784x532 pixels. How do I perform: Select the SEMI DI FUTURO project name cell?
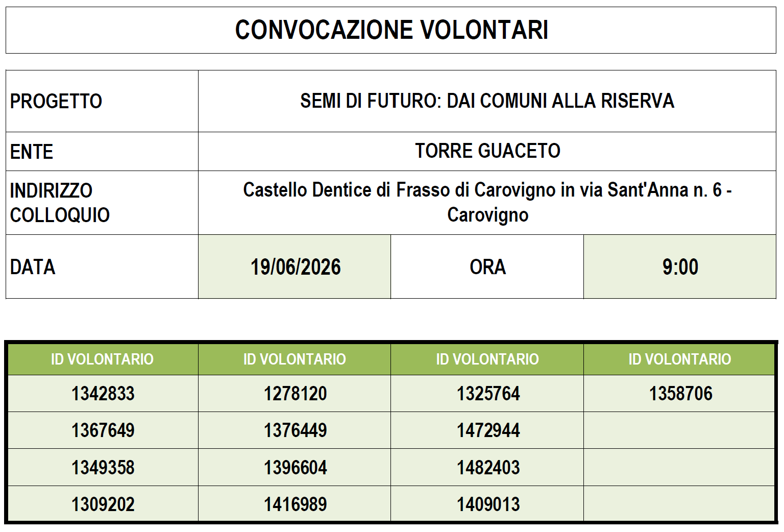[487, 101]
